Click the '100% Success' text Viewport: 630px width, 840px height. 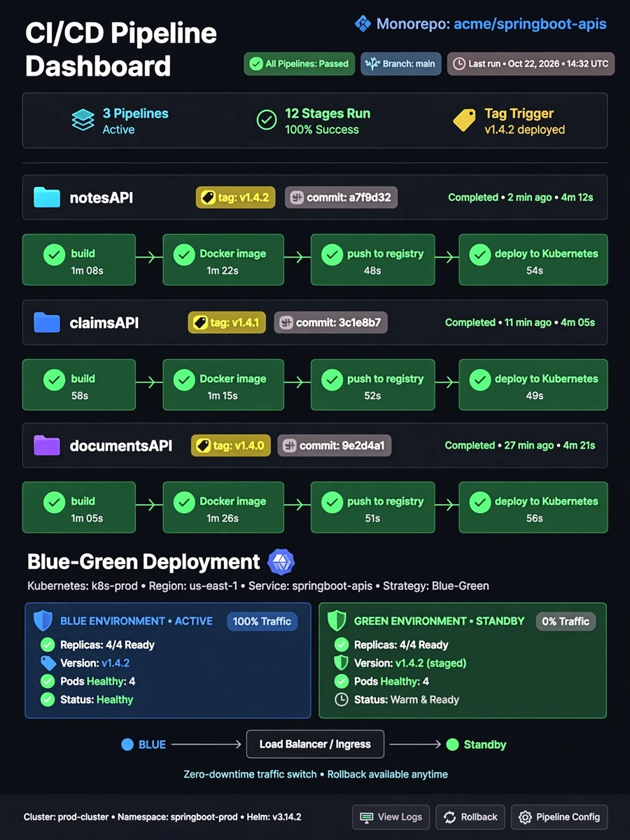click(x=322, y=129)
